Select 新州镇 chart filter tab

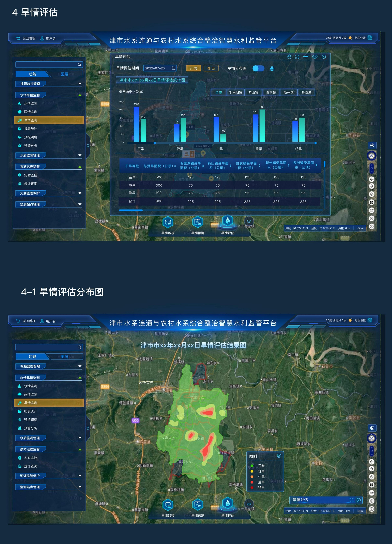(x=289, y=93)
